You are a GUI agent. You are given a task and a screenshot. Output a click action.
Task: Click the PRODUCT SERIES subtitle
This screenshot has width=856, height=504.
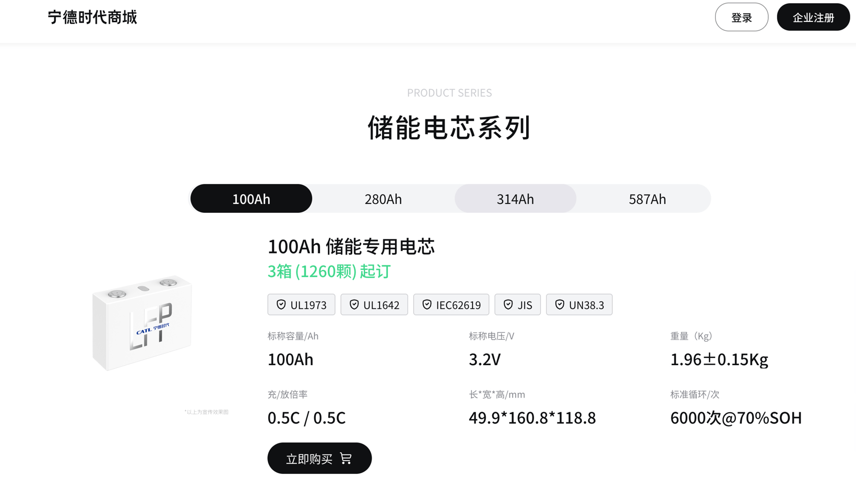pyautogui.click(x=449, y=92)
